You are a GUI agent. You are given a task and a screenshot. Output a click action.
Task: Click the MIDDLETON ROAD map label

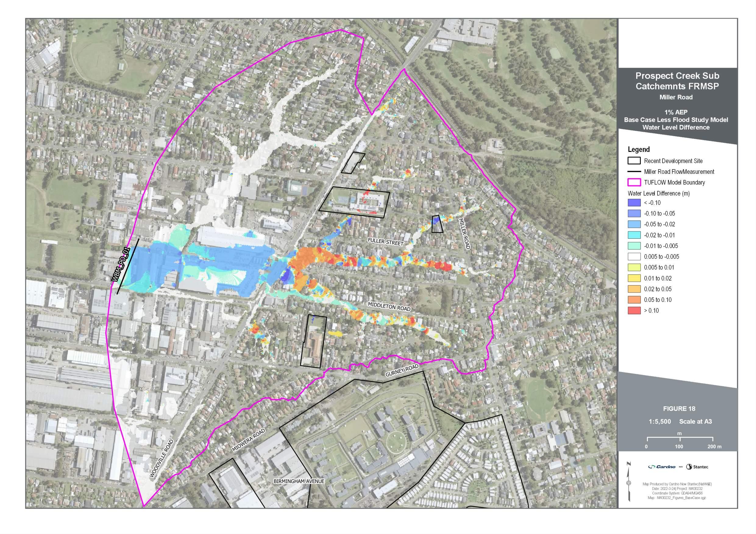(389, 307)
